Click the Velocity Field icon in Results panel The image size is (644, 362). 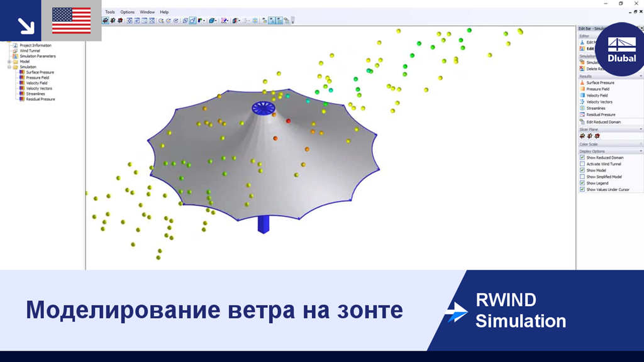point(582,96)
